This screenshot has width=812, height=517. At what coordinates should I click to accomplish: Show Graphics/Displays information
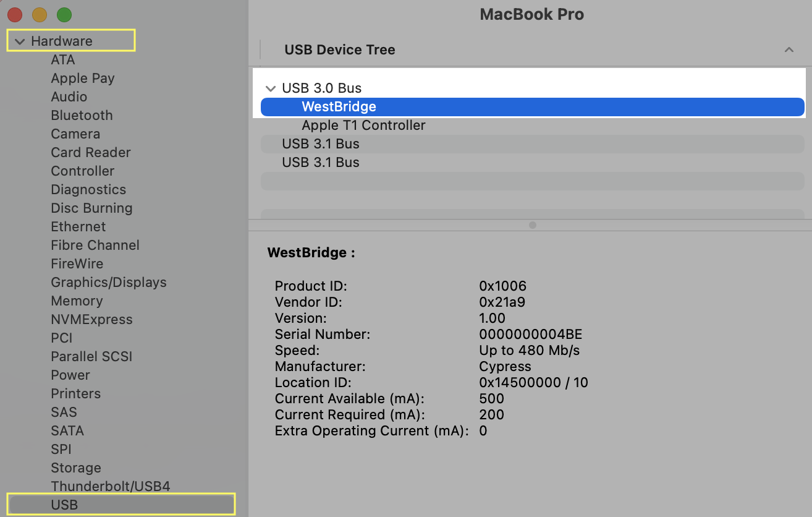point(109,282)
